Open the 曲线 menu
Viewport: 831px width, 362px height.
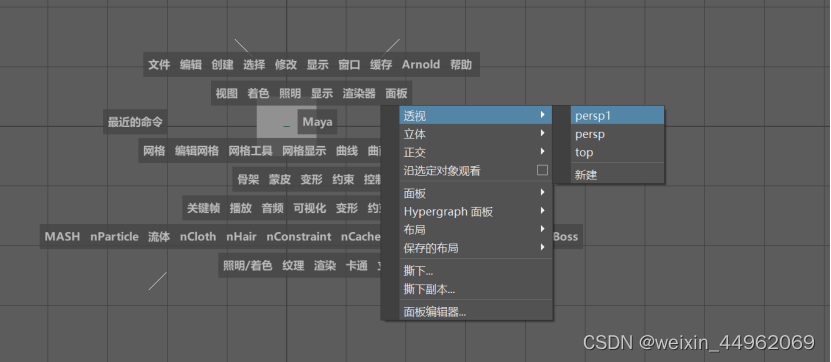[347, 151]
